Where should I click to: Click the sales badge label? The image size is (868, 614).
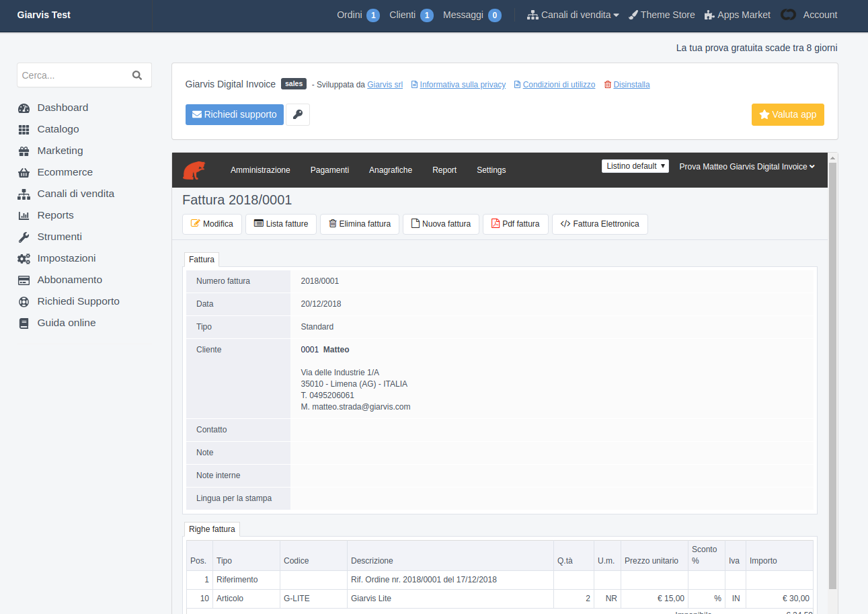pos(294,83)
